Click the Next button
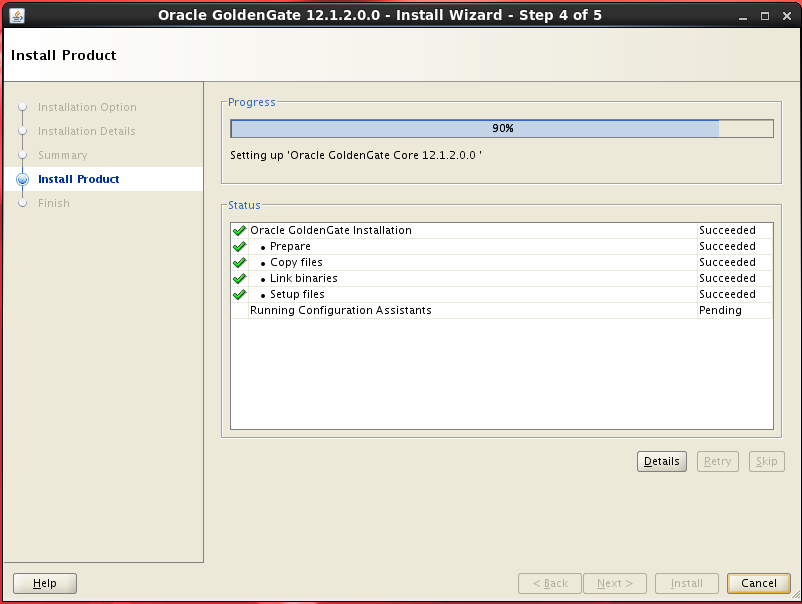 click(615, 583)
